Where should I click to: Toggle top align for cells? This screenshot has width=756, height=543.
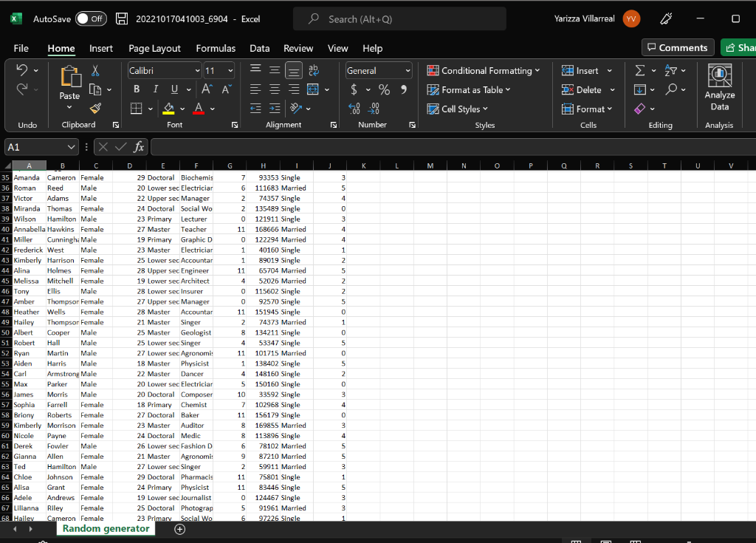(x=255, y=70)
